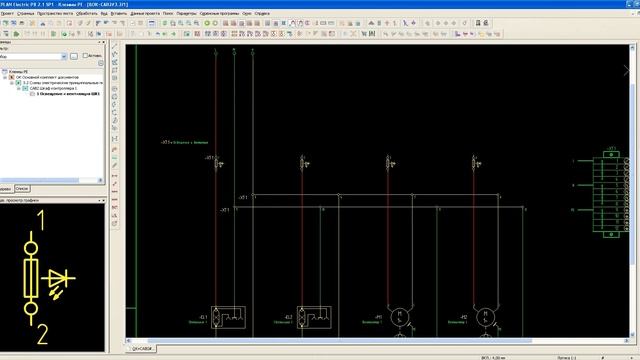The width and height of the screenshot is (640, 360).
Task: Select the -X51 fuse terminal on first wire
Action: pos(218,163)
